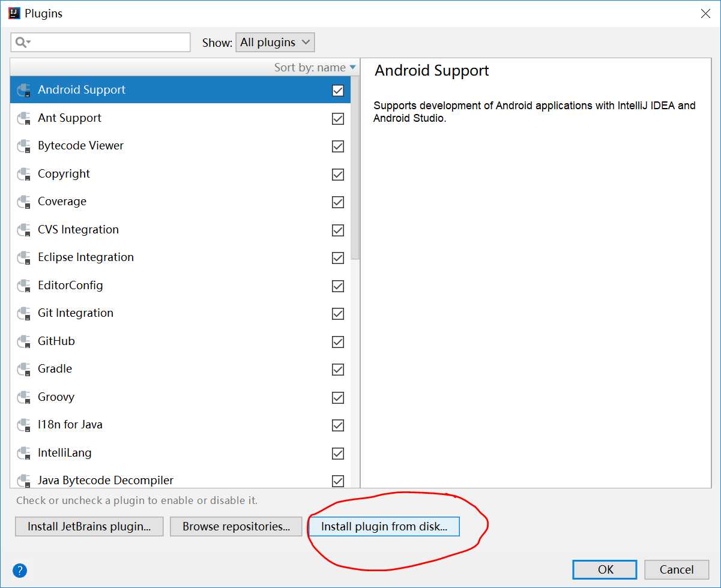
Task: Select the Eclipse Integration list row
Action: [x=180, y=257]
